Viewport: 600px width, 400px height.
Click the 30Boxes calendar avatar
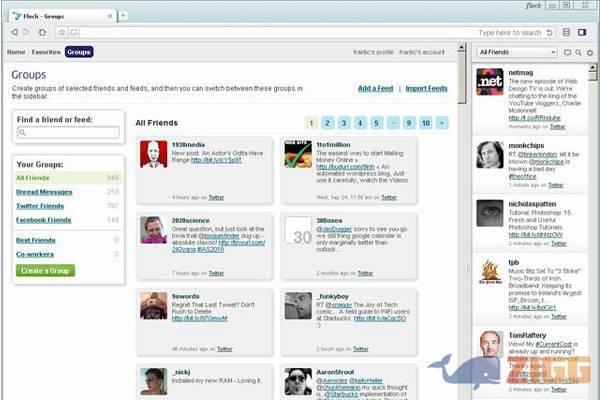point(298,230)
